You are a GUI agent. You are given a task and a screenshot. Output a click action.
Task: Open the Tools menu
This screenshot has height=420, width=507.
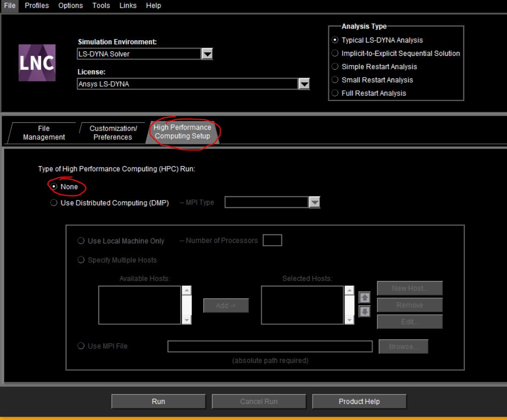[101, 6]
